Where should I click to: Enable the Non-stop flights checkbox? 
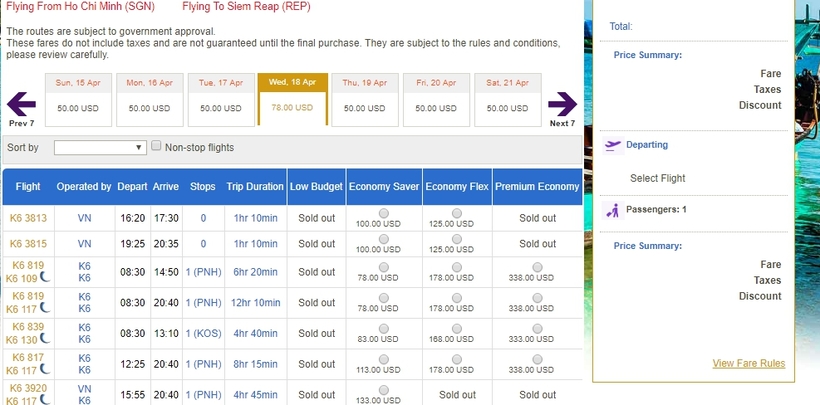[156, 146]
